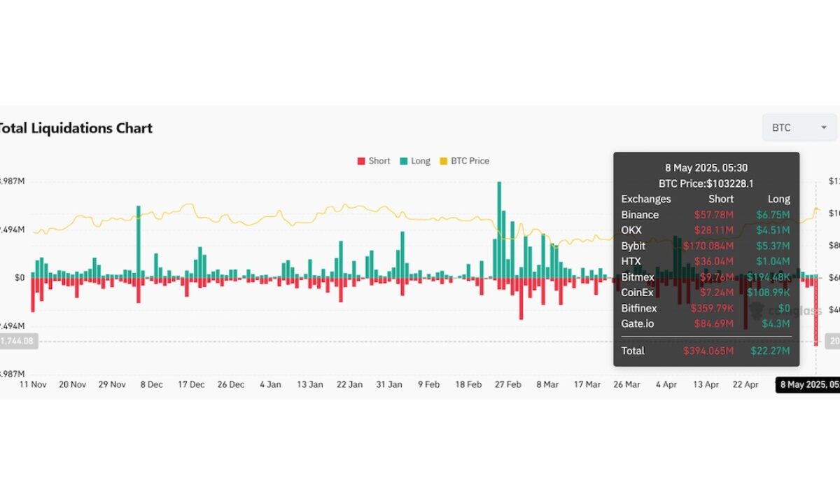
Task: Toggle the red Short legend swatch
Action: (361, 161)
